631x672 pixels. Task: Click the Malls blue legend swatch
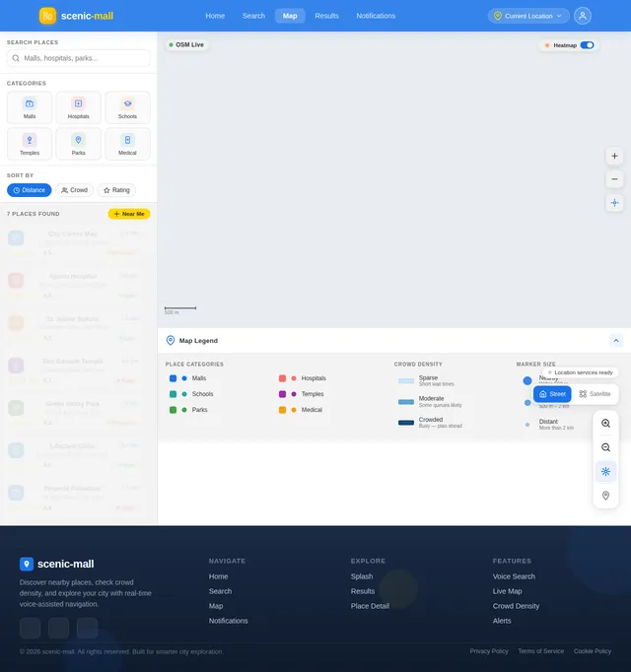click(x=173, y=378)
